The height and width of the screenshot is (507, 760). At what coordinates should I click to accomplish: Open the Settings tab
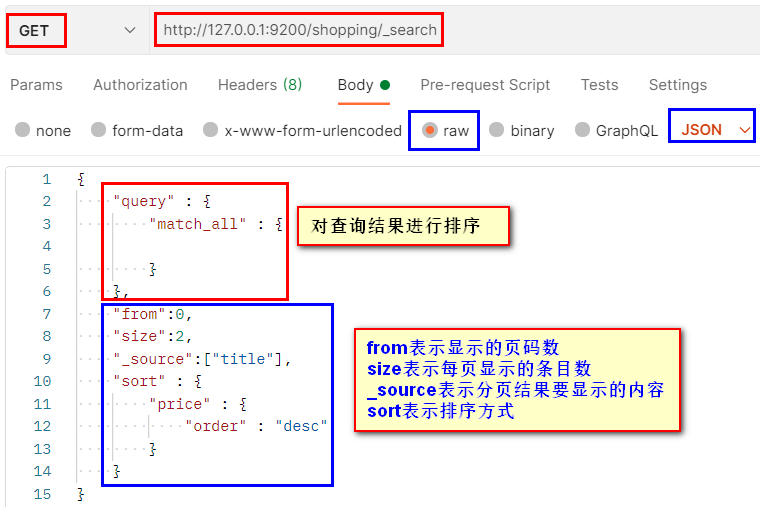click(678, 85)
